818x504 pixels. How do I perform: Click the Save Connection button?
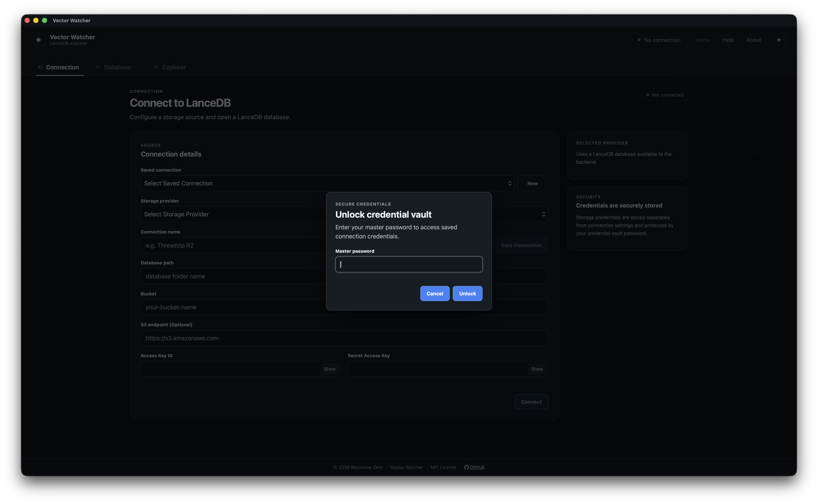pyautogui.click(x=521, y=245)
